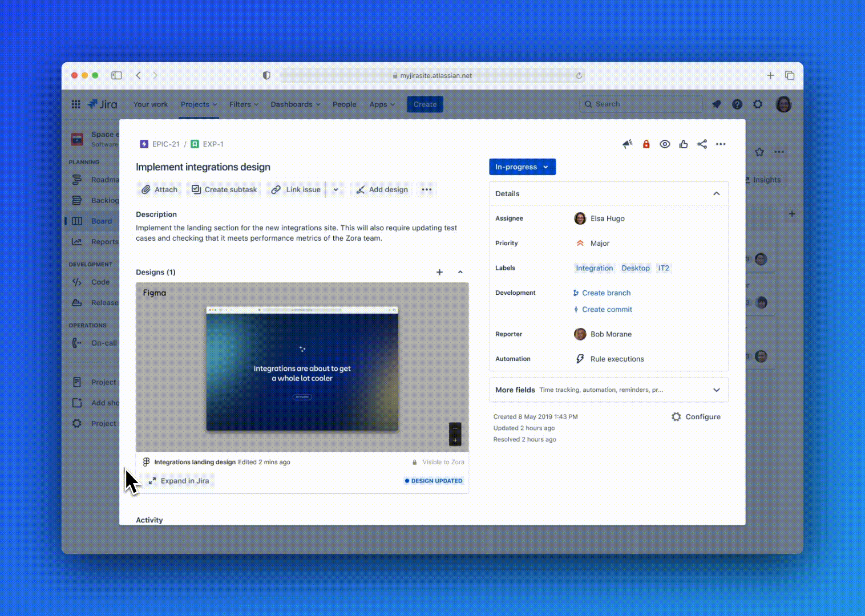This screenshot has height=616, width=865.
Task: Click the help question mark icon
Action: (x=737, y=104)
